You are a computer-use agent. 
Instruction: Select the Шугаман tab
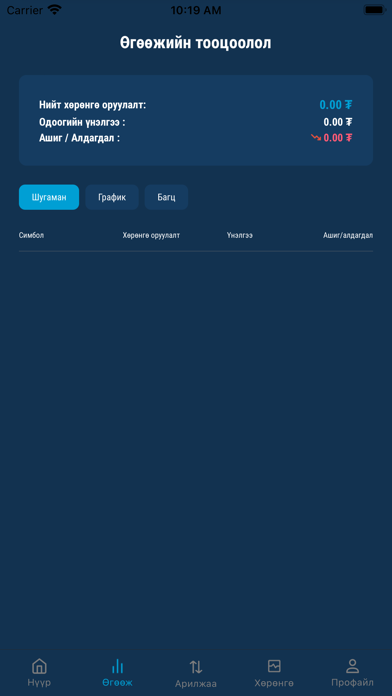pos(49,197)
